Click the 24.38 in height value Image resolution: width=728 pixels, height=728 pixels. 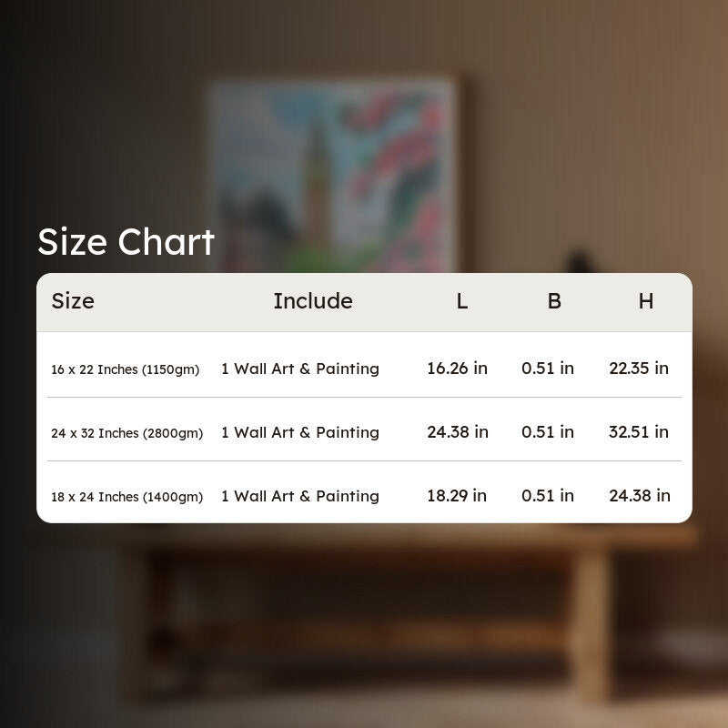640,495
